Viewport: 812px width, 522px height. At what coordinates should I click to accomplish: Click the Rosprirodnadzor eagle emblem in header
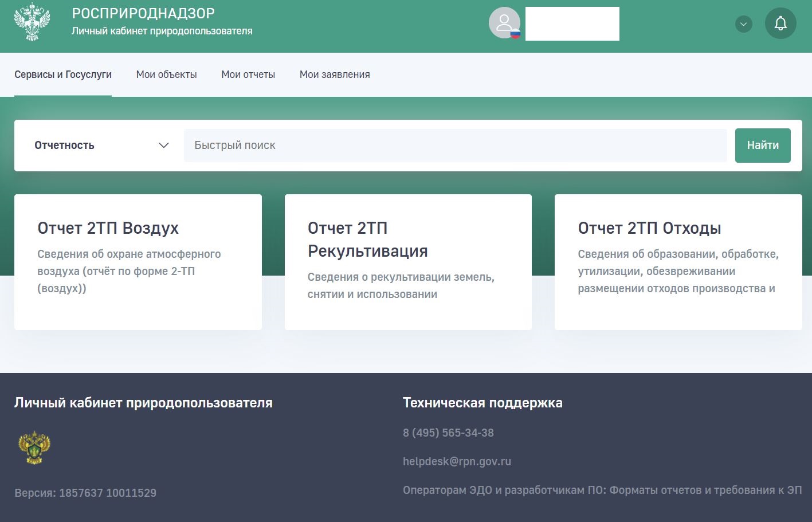(32, 22)
